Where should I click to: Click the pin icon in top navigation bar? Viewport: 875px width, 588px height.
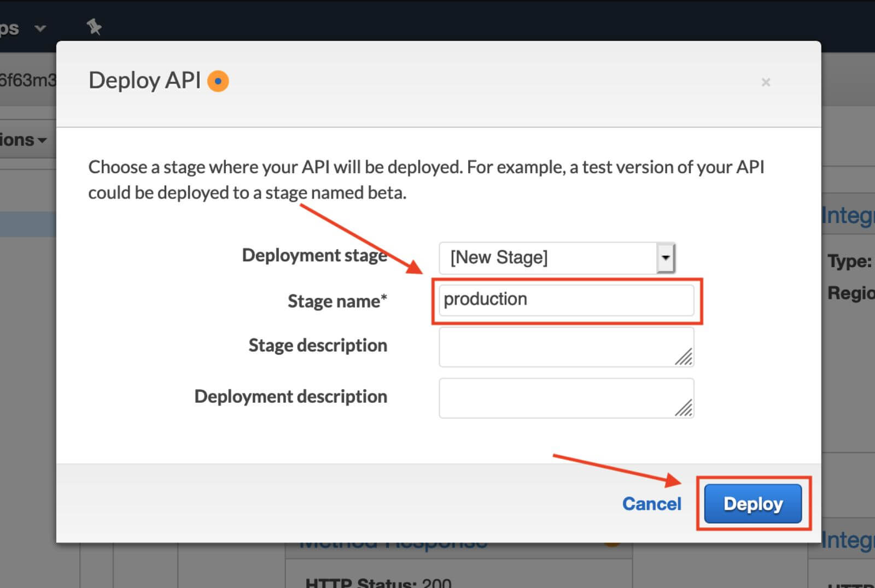click(94, 26)
